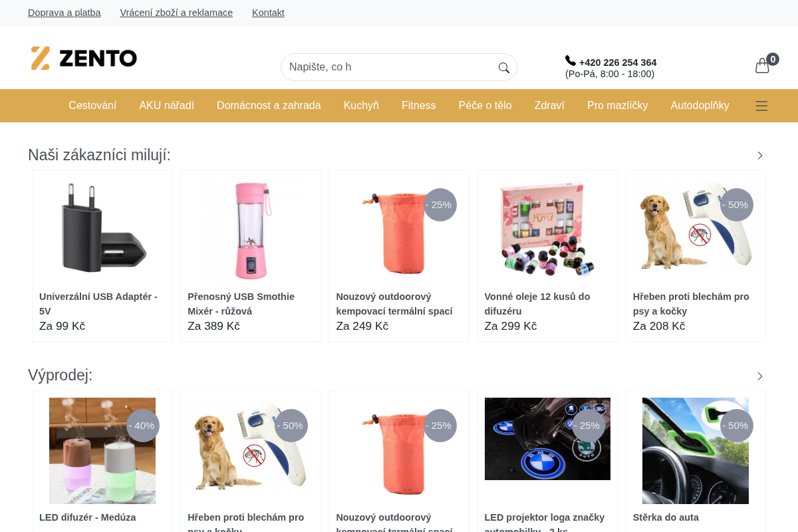The image size is (798, 532).
Task: Open the hamburger menu in the navigation bar
Action: point(761,106)
